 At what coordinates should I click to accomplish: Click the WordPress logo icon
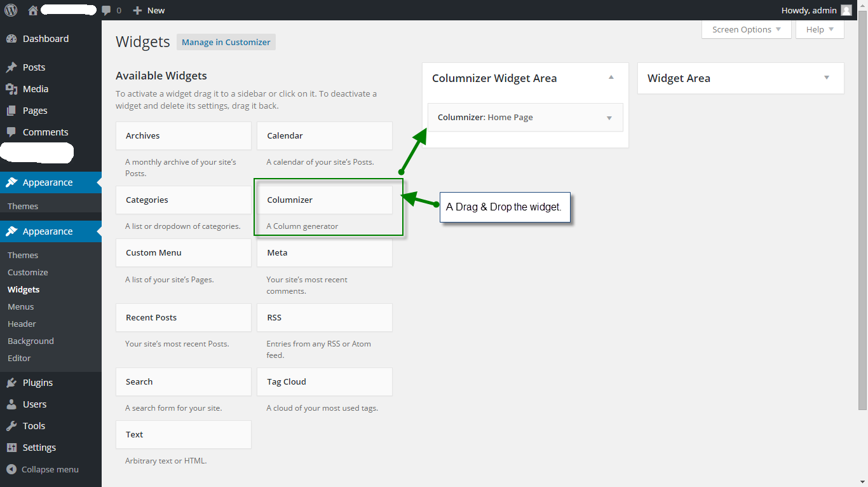(x=11, y=10)
